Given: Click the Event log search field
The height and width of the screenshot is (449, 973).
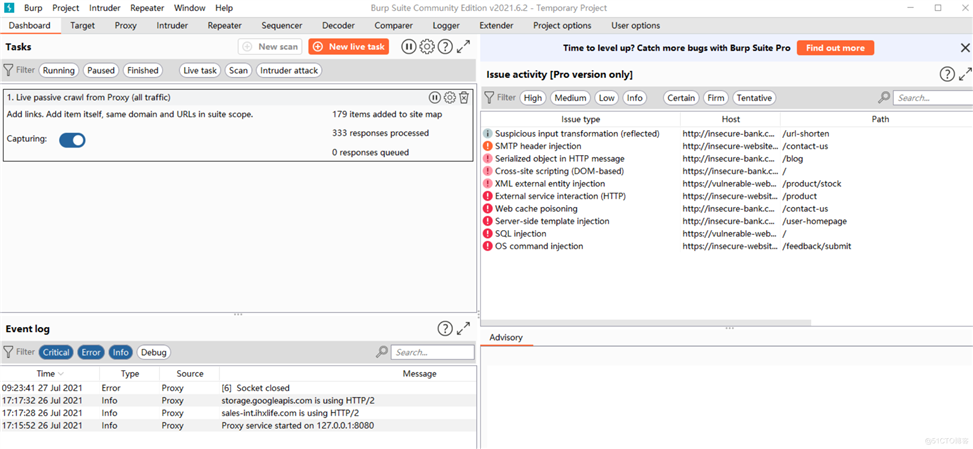Looking at the screenshot, I should tap(433, 352).
